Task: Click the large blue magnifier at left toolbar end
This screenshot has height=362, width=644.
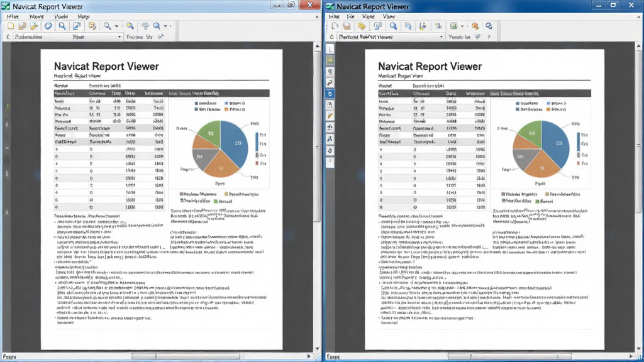Action: [x=157, y=26]
